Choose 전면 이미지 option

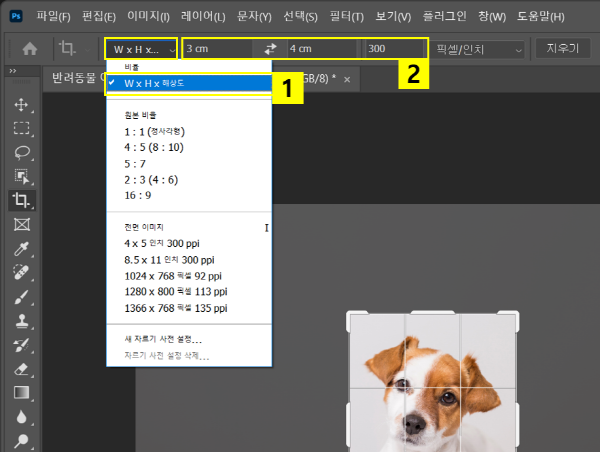point(189,227)
